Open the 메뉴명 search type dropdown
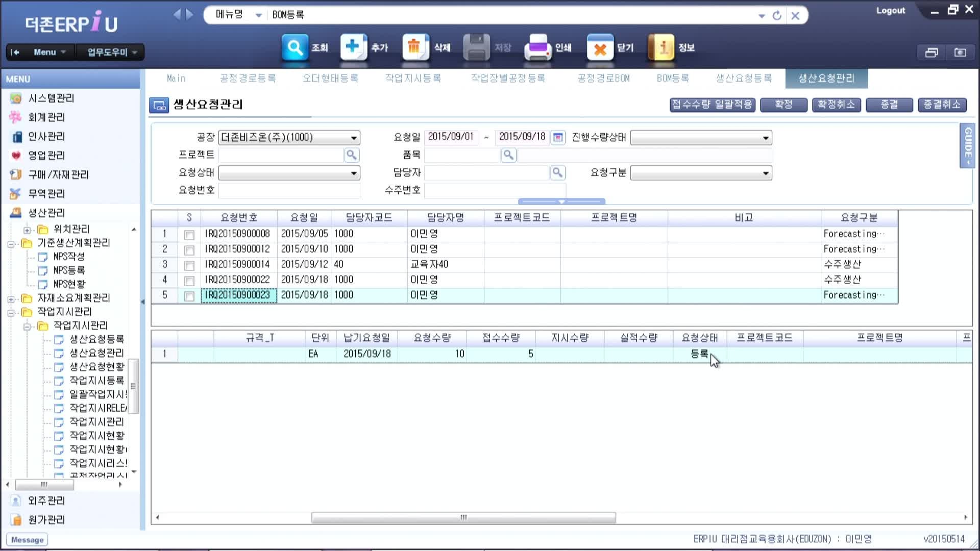 (259, 15)
